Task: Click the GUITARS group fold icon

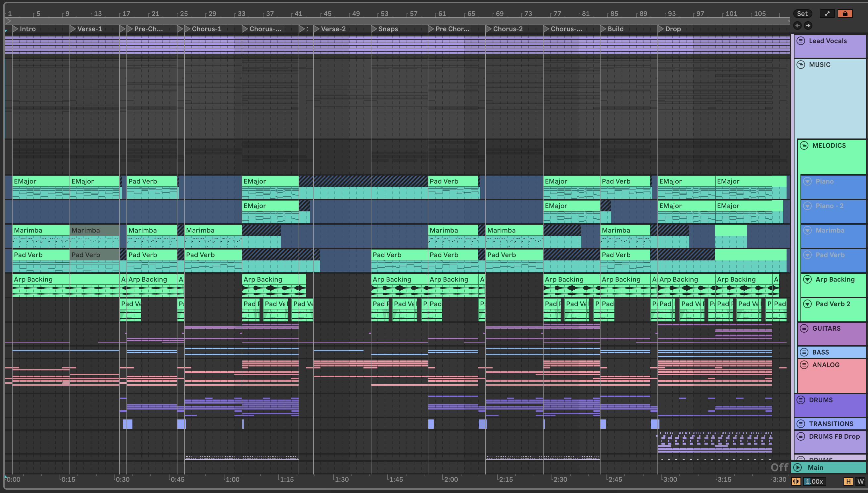Action: point(804,328)
